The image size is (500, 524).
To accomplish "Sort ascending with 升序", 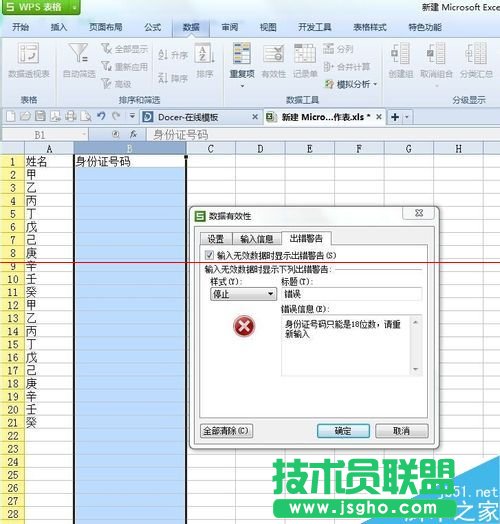I will coord(173,54).
